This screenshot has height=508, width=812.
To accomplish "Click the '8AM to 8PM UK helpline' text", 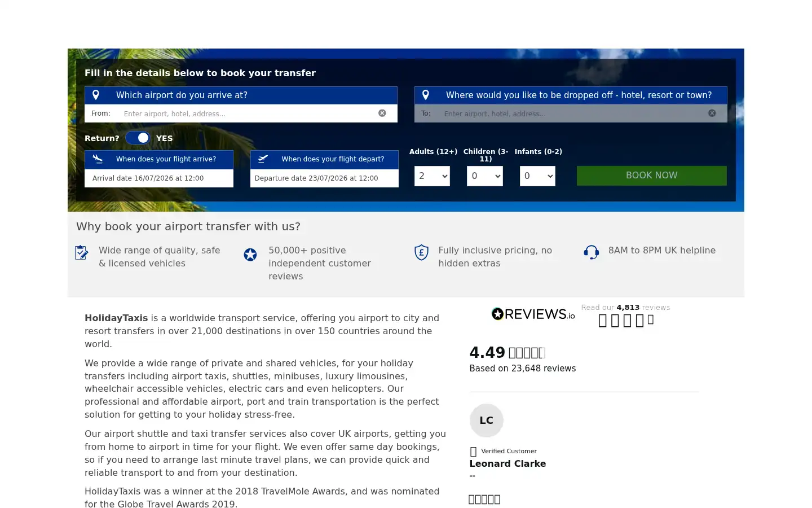I will pos(662,250).
